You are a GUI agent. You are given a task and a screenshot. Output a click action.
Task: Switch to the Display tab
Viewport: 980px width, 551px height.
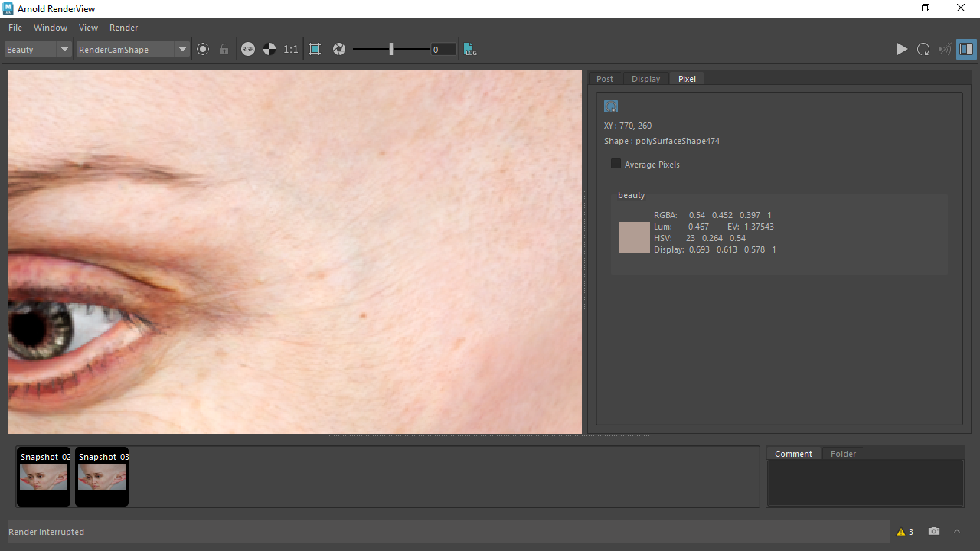click(645, 79)
